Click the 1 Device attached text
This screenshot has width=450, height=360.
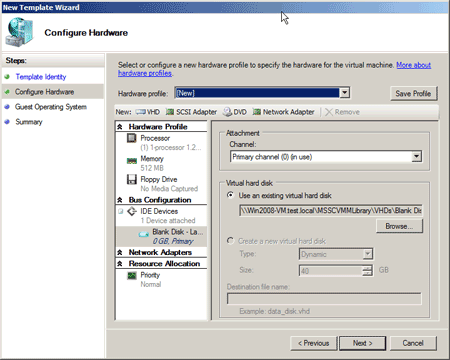click(168, 220)
